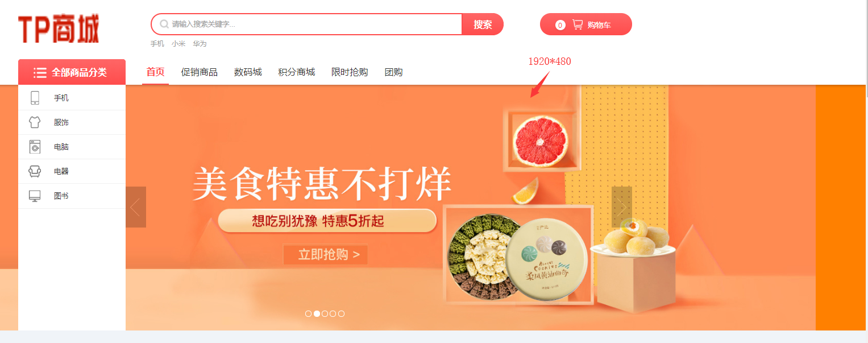Show the next banner slide
The width and height of the screenshot is (868, 343).
pyautogui.click(x=622, y=207)
